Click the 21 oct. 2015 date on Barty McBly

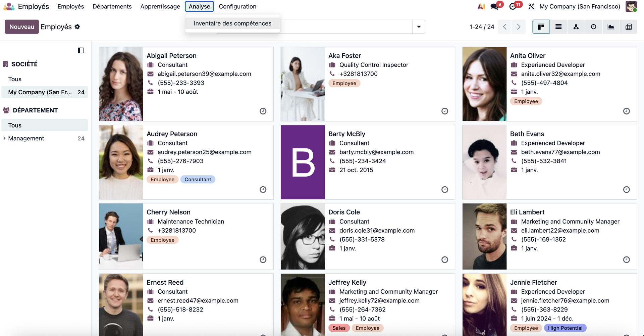click(356, 170)
